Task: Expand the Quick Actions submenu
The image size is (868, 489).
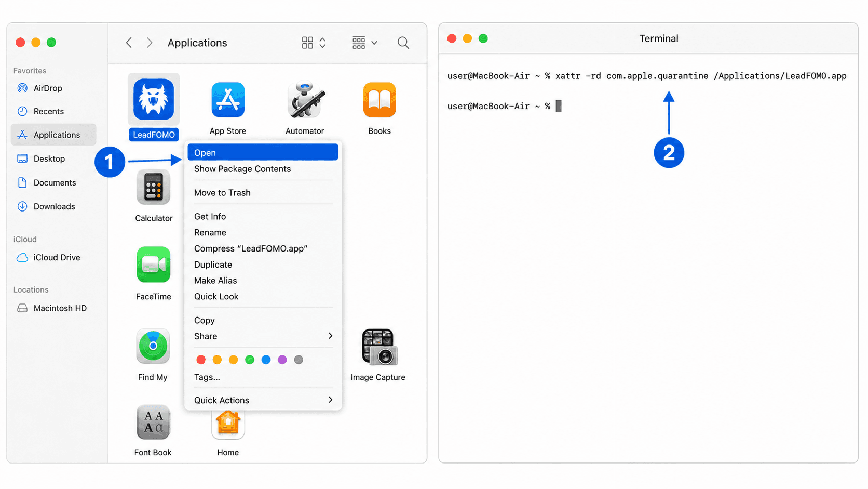Action: tap(263, 400)
